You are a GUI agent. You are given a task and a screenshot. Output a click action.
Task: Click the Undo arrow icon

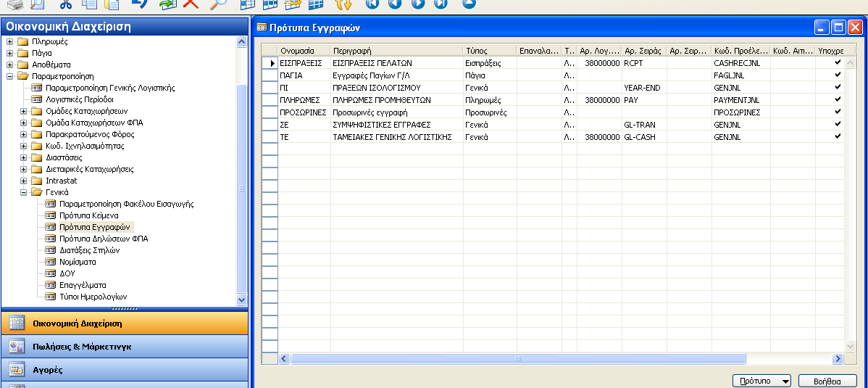point(139,4)
